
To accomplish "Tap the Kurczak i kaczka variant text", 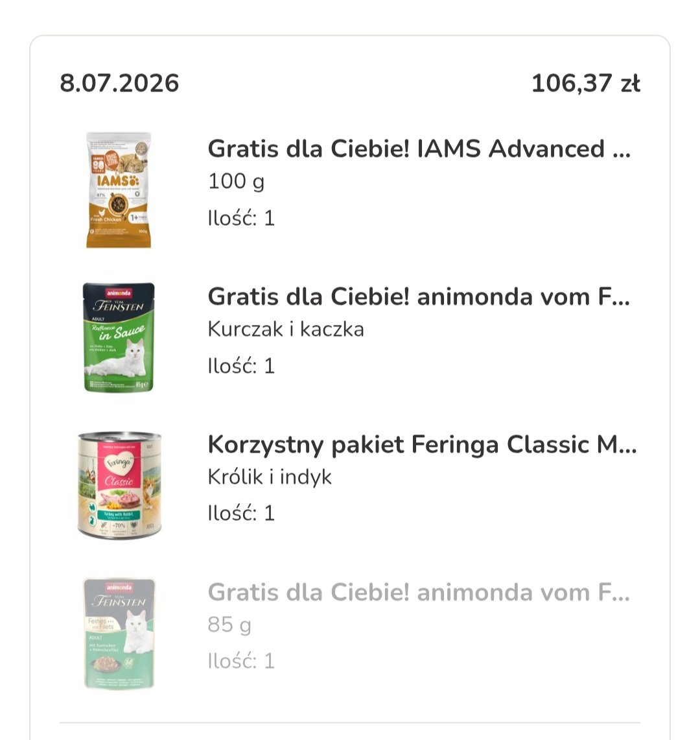I will click(x=286, y=329).
